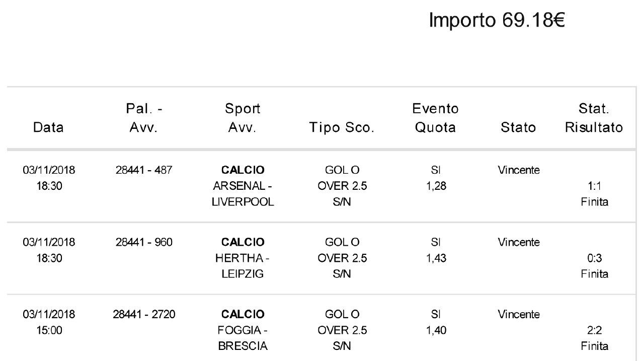
Task: Click the 1:1 Finita result
Action: click(594, 194)
